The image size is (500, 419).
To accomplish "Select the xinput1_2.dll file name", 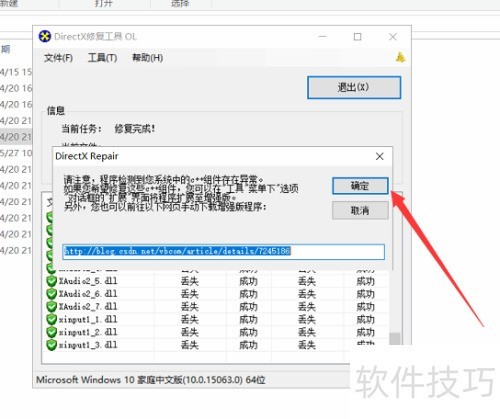I will 88,332.
